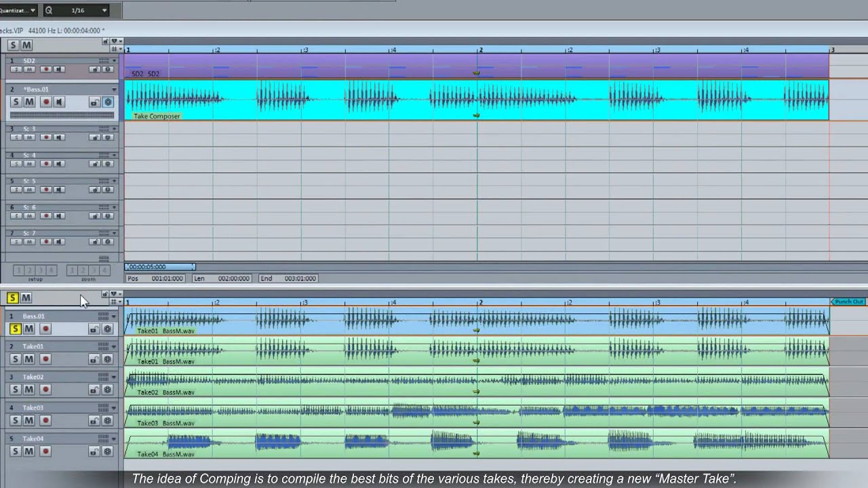Viewport: 868px width, 488px height.
Task: Click bar 2 on the upper timeline ruler
Action: (481, 50)
